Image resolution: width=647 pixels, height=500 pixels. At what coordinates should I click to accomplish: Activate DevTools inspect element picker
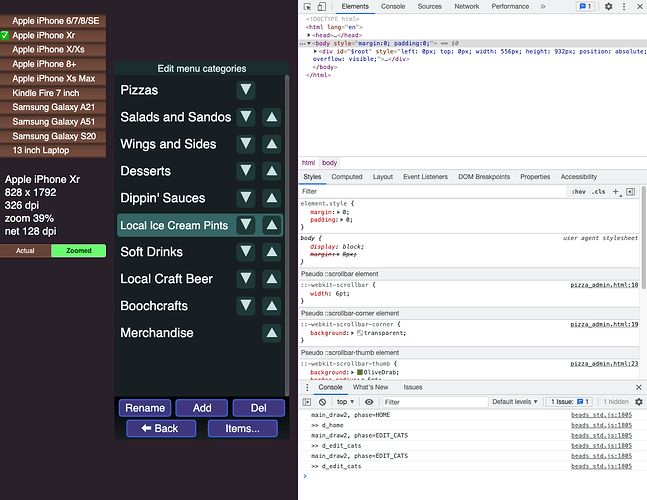click(x=307, y=7)
